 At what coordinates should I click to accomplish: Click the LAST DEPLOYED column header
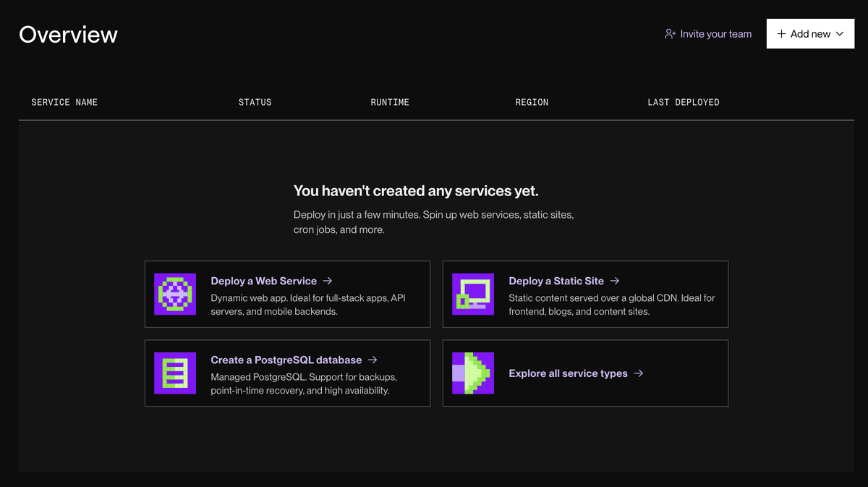(683, 102)
